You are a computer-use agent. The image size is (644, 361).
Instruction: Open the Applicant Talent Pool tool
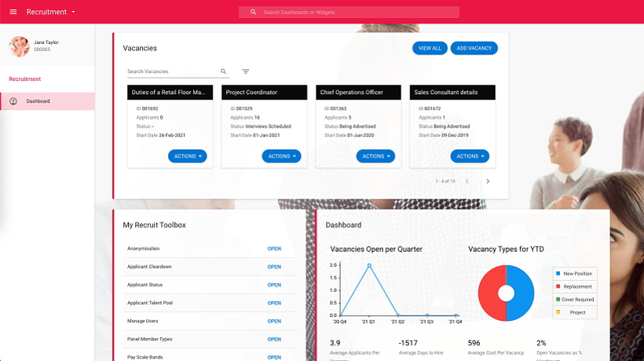(274, 303)
